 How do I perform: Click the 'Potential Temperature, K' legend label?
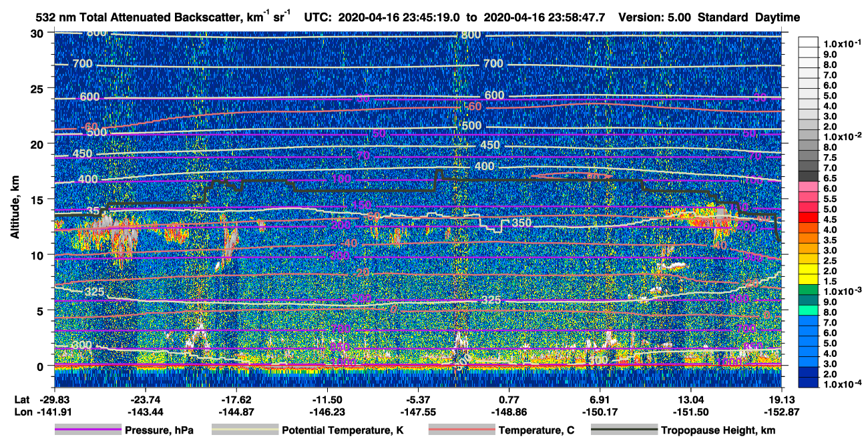click(343, 431)
